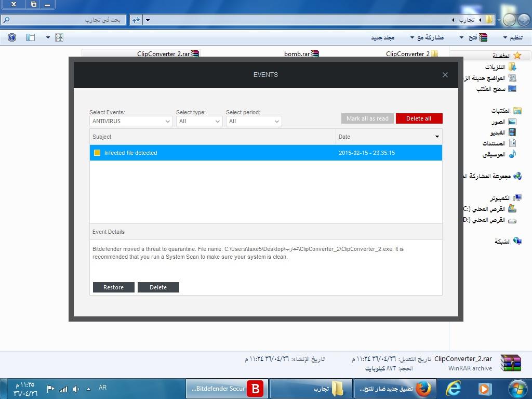Switch to Bitdefender Security taskbar button

[227, 389]
